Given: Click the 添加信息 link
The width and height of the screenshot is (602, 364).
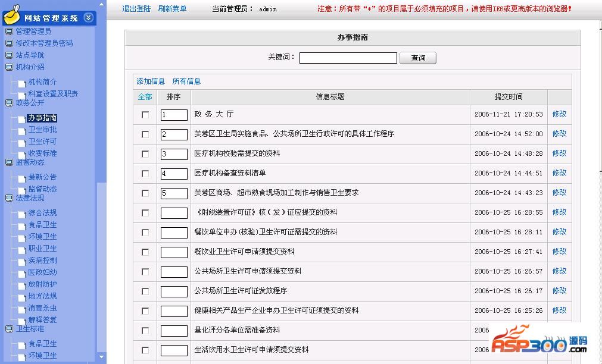Looking at the screenshot, I should click(151, 81).
